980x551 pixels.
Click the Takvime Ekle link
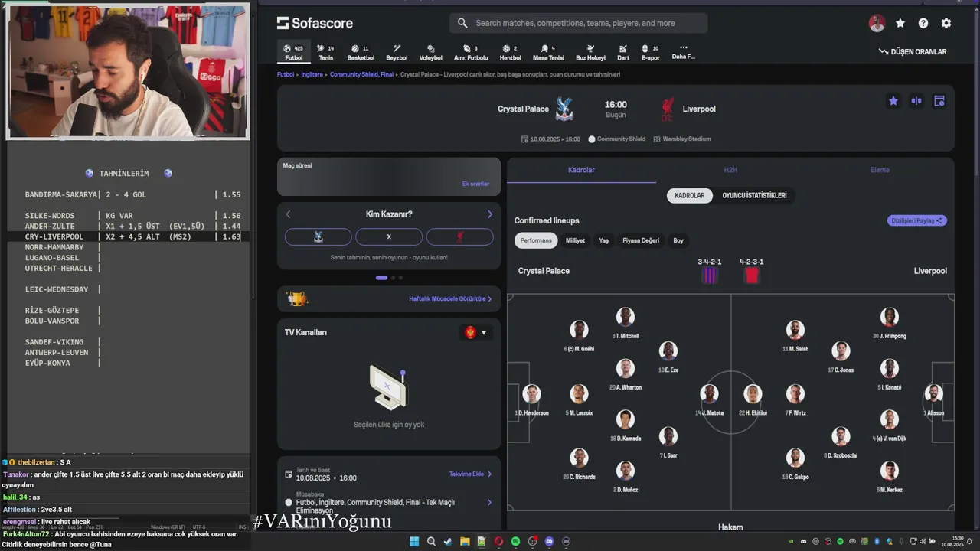[x=470, y=474]
